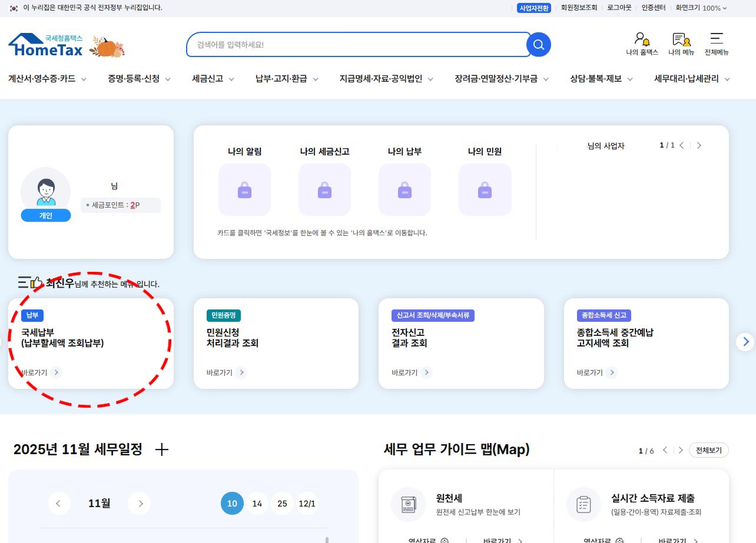Select date 12/1 in 세무일정
This screenshot has height=543, width=756.
click(307, 504)
